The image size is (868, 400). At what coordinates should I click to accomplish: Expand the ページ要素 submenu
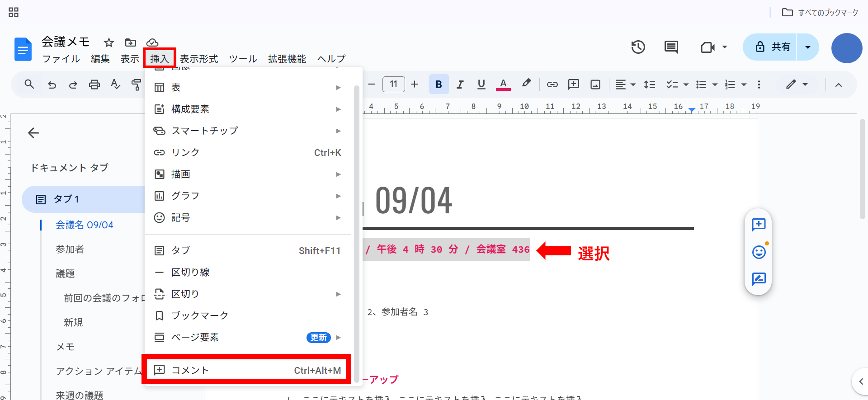(248, 337)
